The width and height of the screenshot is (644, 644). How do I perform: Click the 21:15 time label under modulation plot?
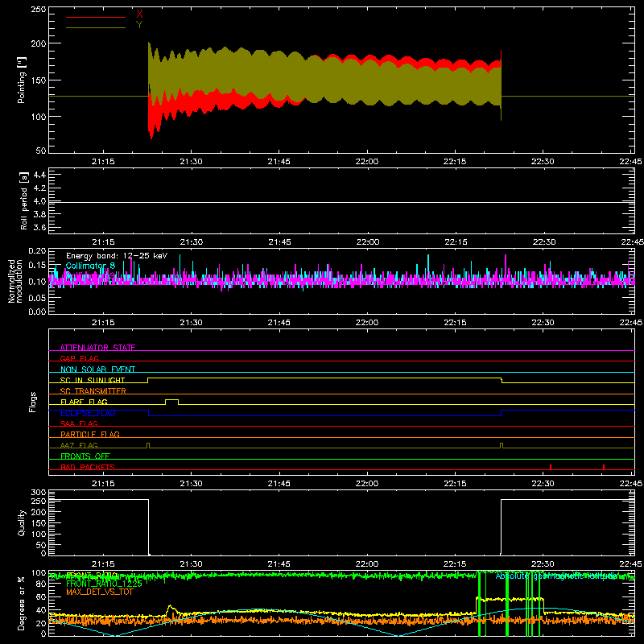tap(103, 323)
